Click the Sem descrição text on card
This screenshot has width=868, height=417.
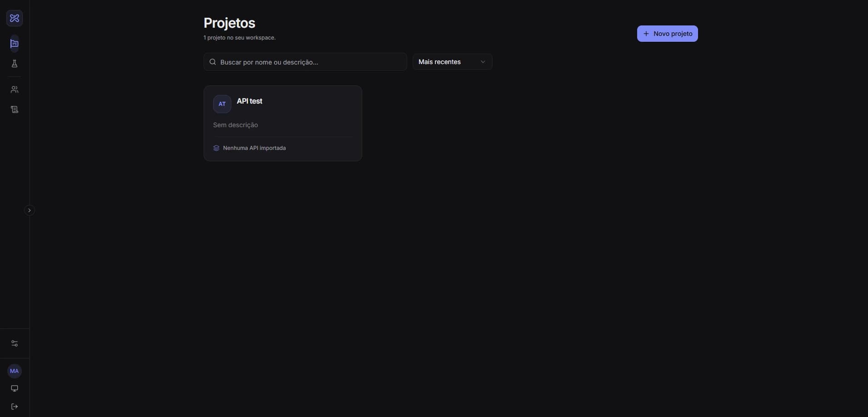[x=235, y=125]
